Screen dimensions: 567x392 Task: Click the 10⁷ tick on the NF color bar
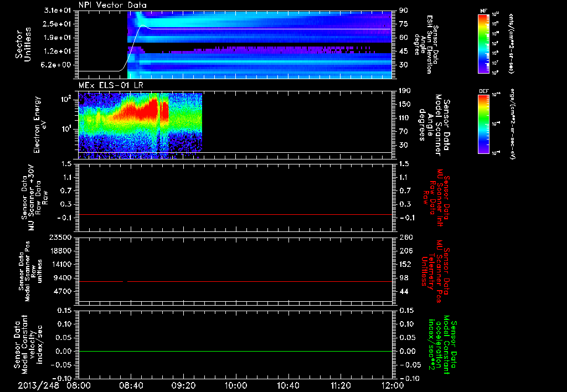coord(495,63)
